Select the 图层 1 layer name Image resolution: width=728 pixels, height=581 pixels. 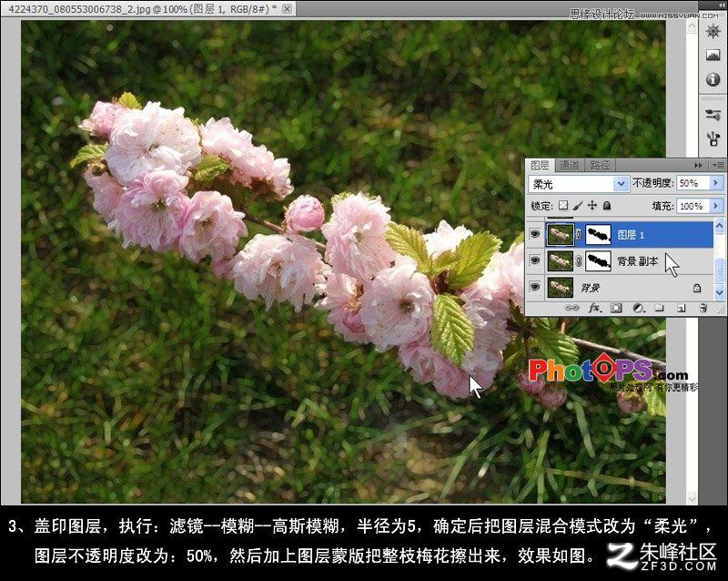[631, 235]
